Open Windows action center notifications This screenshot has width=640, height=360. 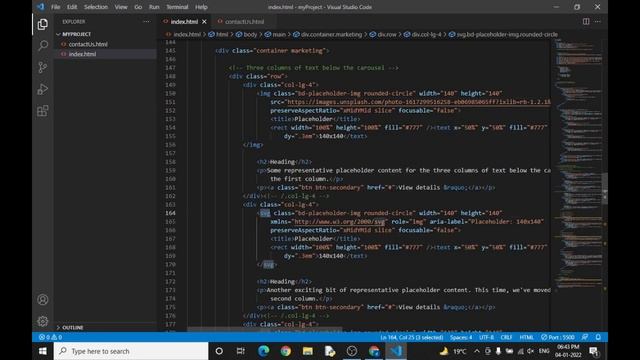[x=594, y=351]
